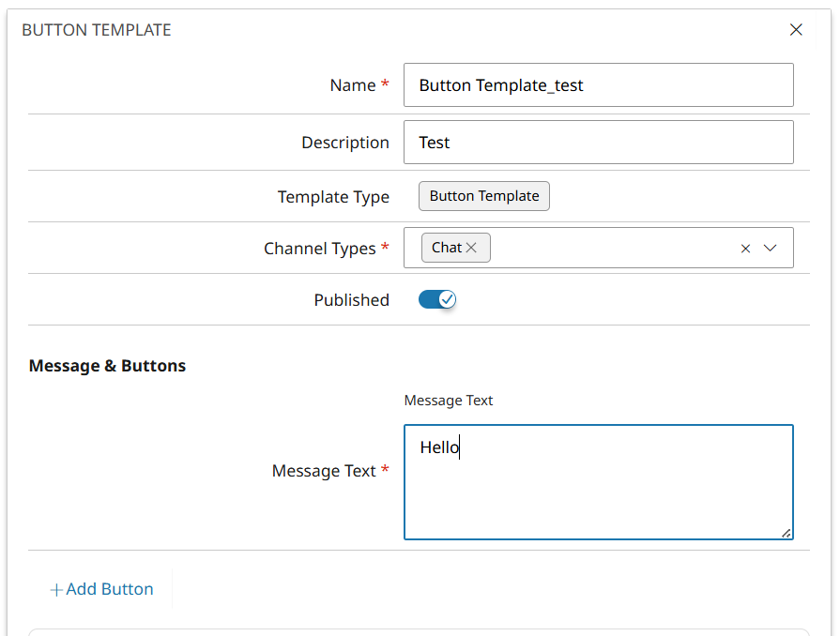Close the Button Template dialog
The height and width of the screenshot is (636, 840).
(x=796, y=30)
